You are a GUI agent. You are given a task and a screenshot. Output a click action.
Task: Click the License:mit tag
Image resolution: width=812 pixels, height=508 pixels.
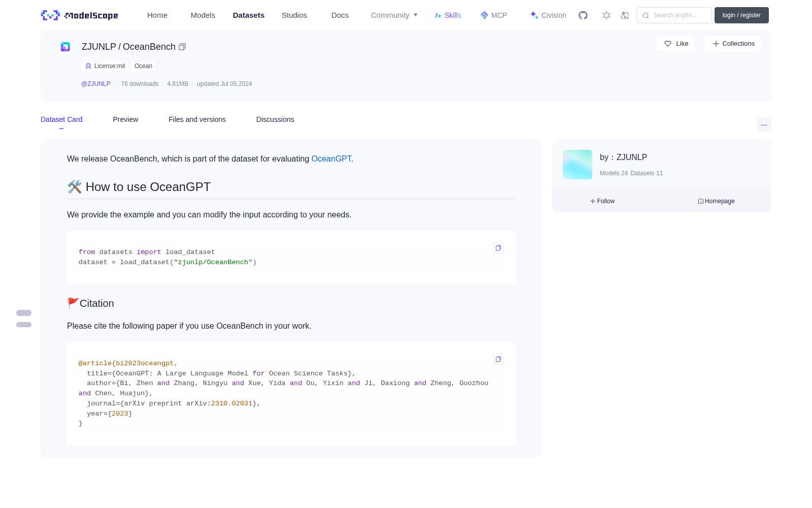pyautogui.click(x=106, y=66)
